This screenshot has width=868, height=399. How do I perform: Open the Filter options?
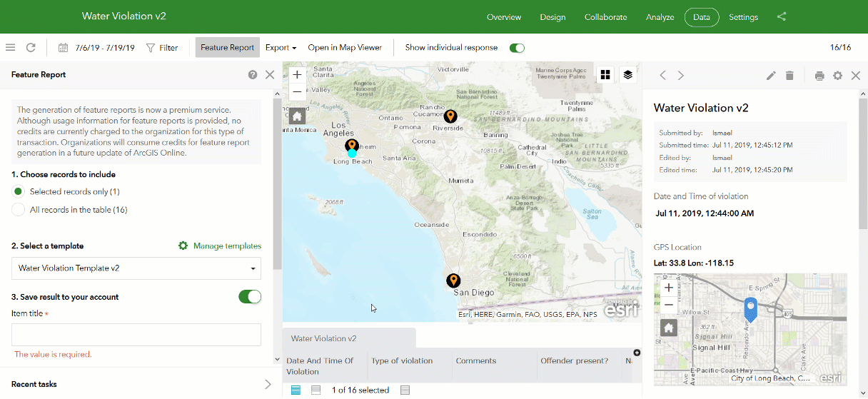[162, 48]
